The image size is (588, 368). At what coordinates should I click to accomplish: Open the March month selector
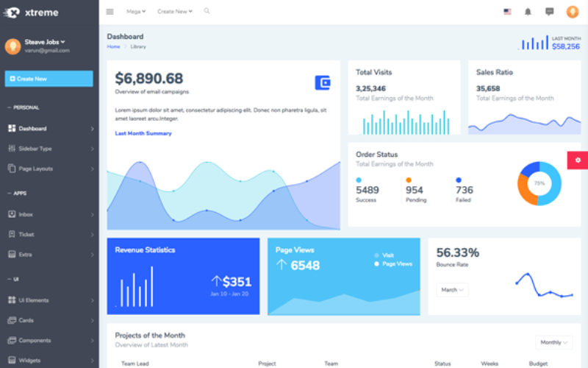pyautogui.click(x=452, y=290)
